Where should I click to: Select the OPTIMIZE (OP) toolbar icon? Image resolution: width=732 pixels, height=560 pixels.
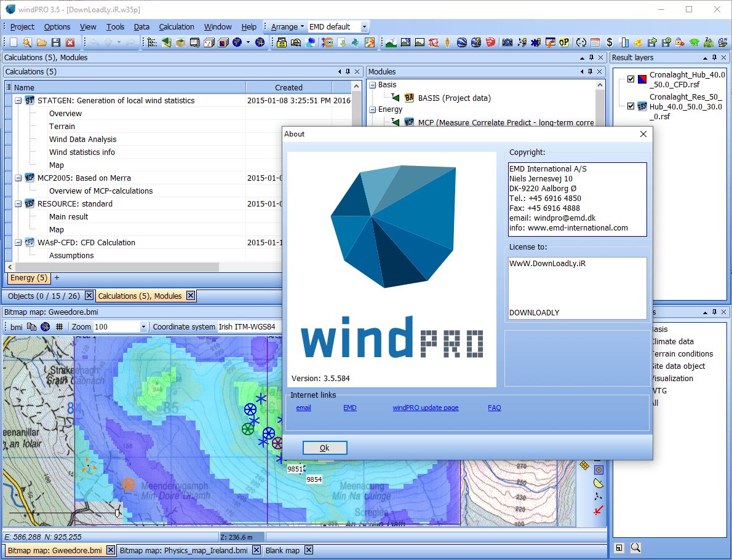565,43
